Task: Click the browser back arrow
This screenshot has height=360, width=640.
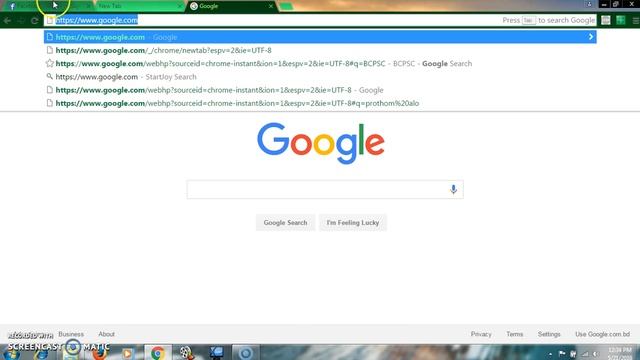Action: coord(7,20)
